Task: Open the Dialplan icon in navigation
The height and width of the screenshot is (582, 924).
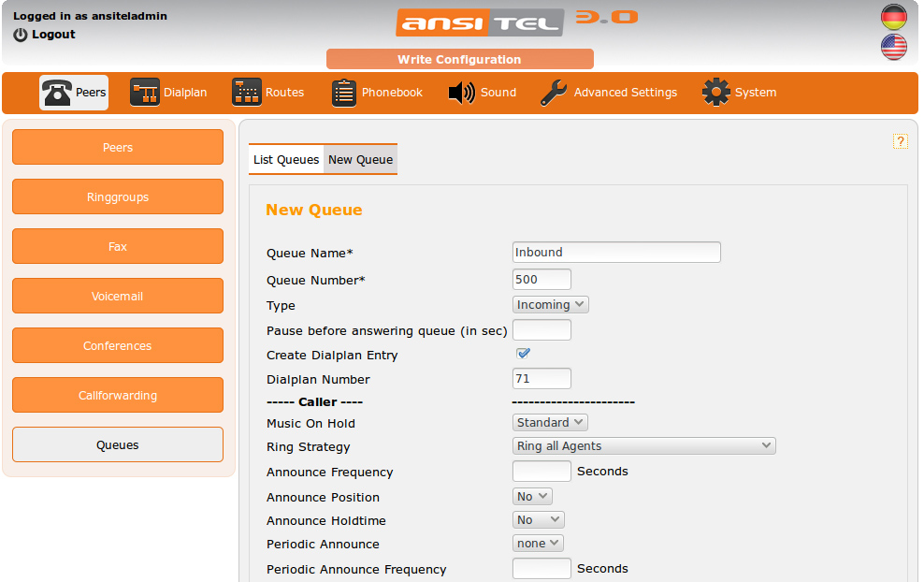Action: 145,93
